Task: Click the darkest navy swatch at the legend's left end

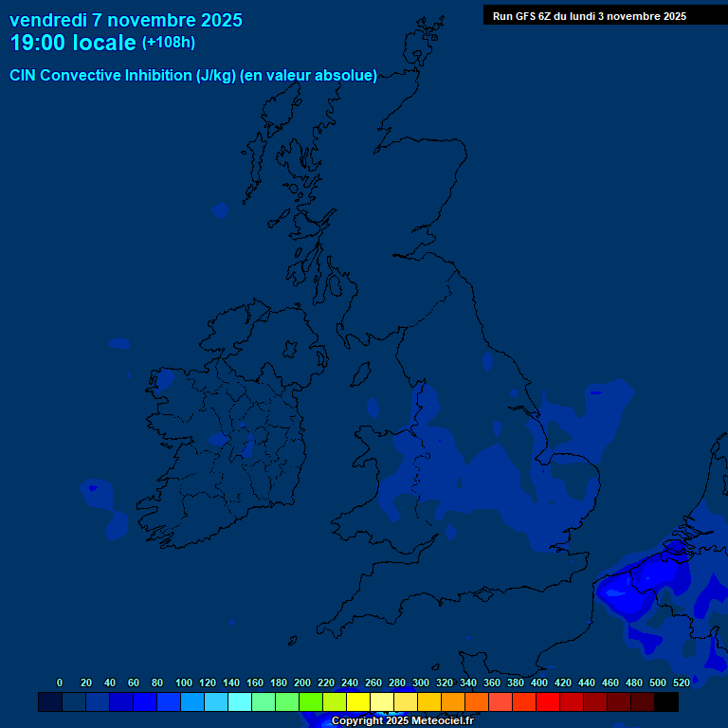Action: pyautogui.click(x=50, y=702)
